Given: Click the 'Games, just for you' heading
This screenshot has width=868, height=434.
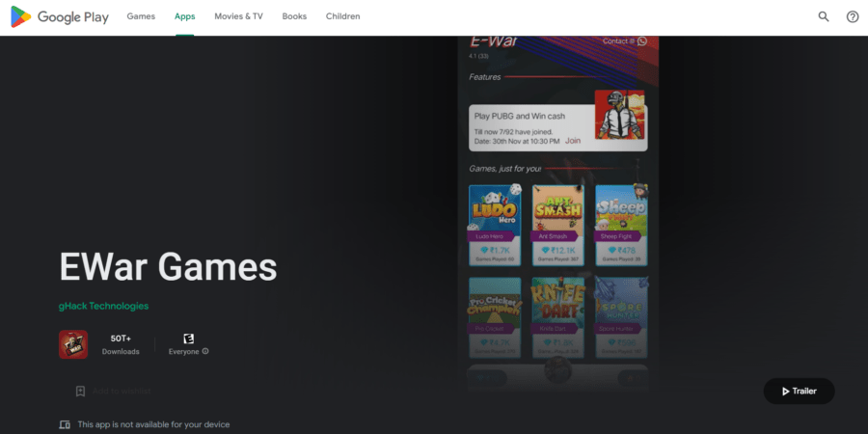Looking at the screenshot, I should tap(504, 168).
